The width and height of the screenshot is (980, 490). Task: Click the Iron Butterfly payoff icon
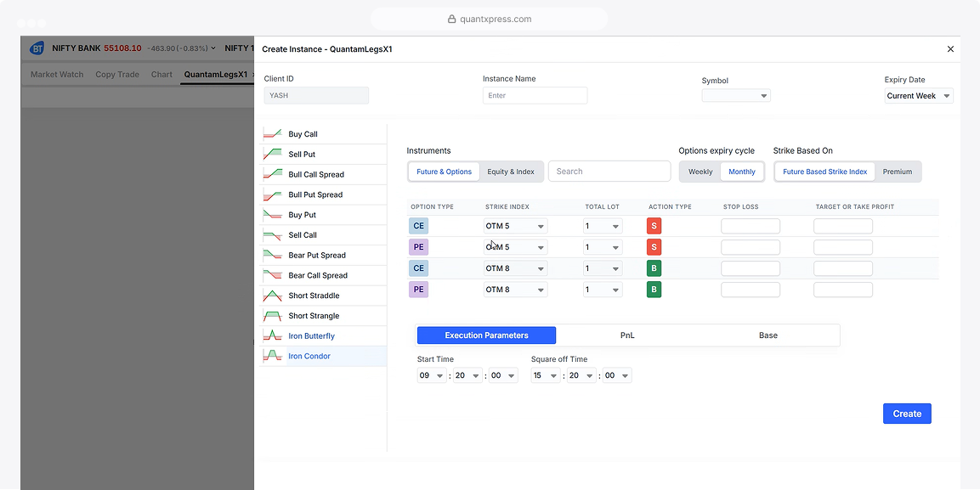click(273, 335)
